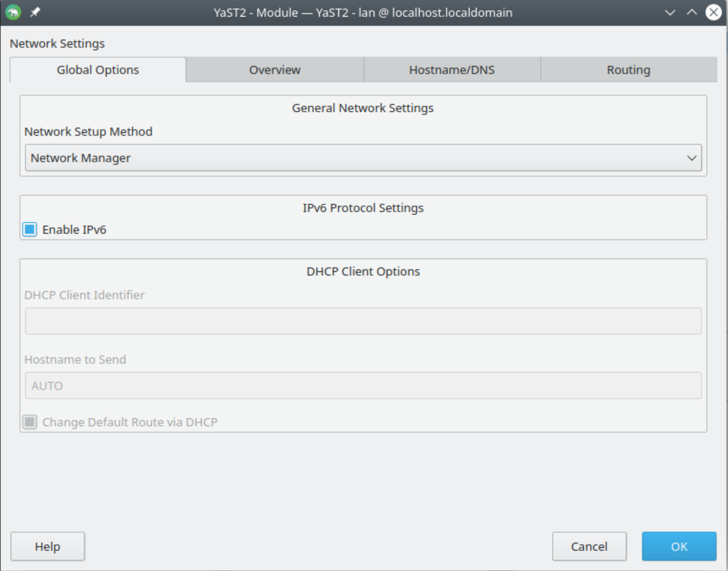Click the Network Manager value text in the combo
Screen dimensions: 728x571
click(x=81, y=158)
